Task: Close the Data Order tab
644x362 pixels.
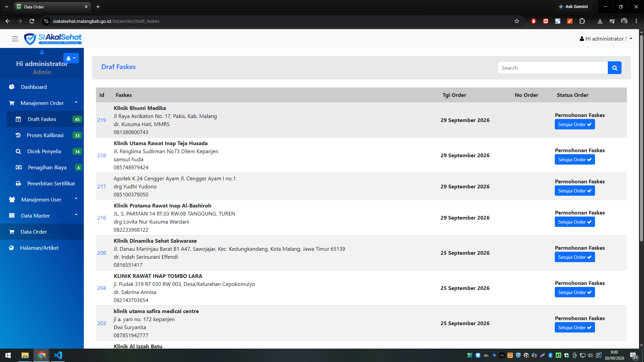Action: click(x=86, y=7)
